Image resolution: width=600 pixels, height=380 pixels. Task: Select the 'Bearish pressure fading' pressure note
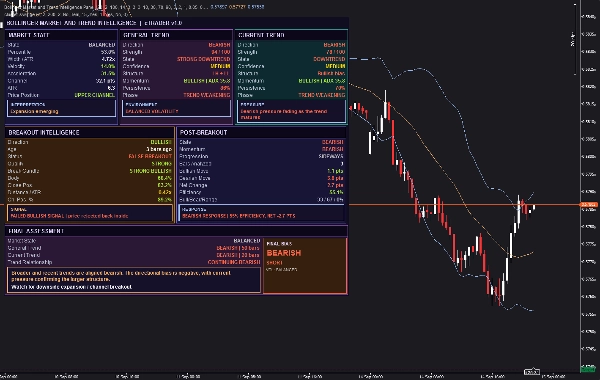[284, 114]
